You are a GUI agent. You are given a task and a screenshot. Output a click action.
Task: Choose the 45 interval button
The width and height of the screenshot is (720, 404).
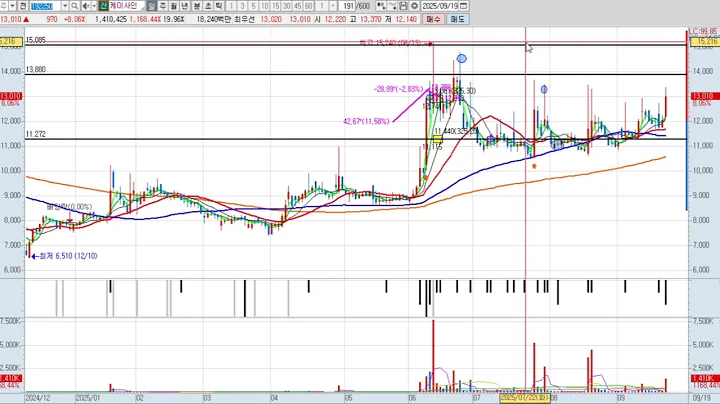298,6
